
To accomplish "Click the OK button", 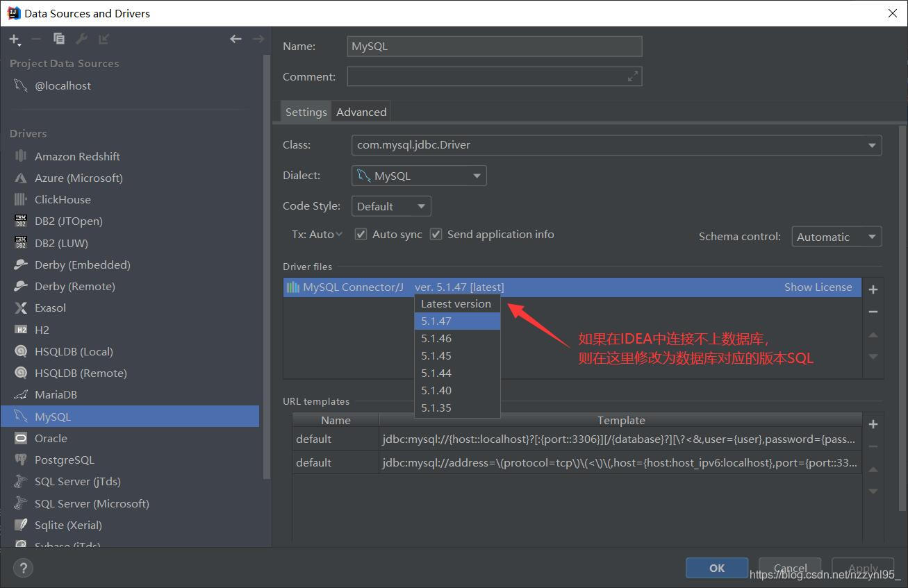I will (717, 568).
